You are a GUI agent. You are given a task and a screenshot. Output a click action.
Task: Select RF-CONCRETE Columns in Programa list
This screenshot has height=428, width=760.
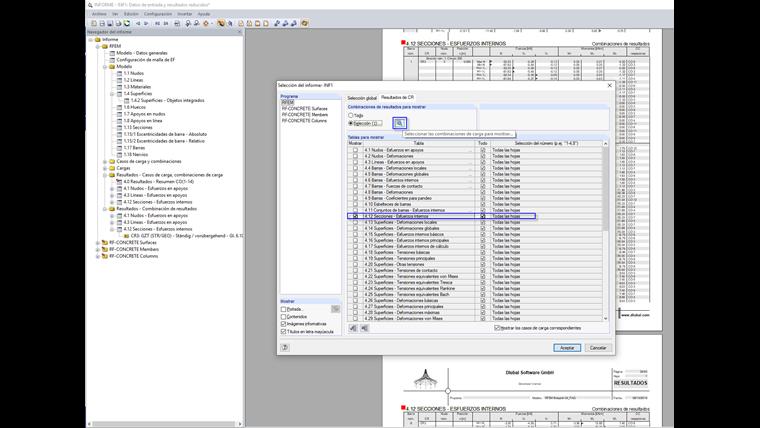point(304,120)
